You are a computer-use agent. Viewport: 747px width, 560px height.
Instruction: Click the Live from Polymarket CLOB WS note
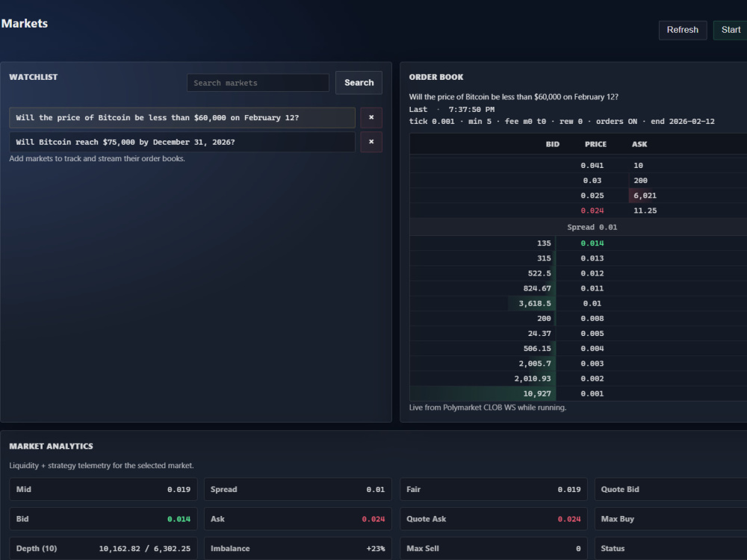click(487, 408)
